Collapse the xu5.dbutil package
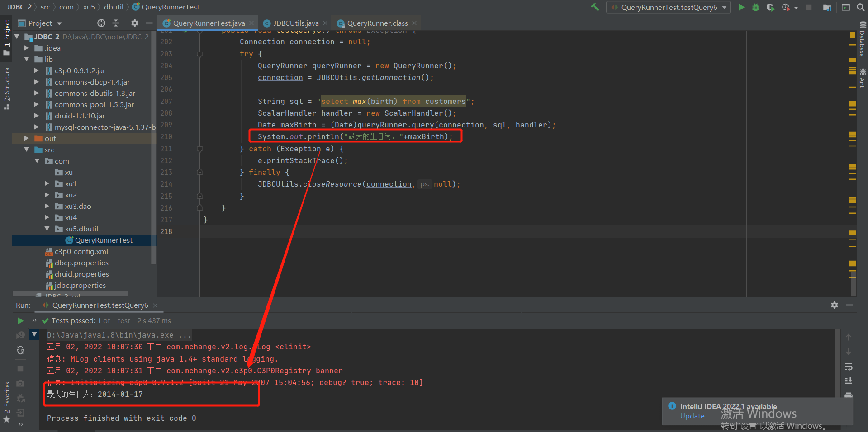868x432 pixels. click(x=47, y=228)
